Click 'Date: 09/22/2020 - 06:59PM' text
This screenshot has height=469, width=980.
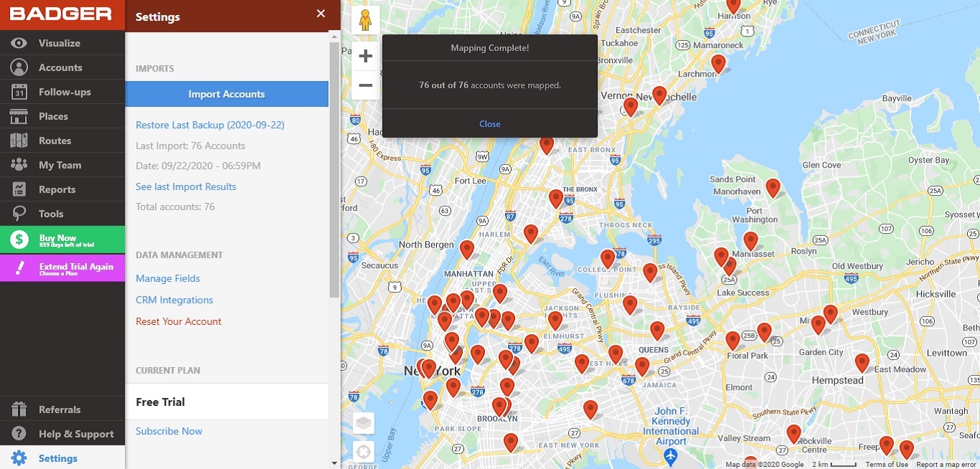198,166
